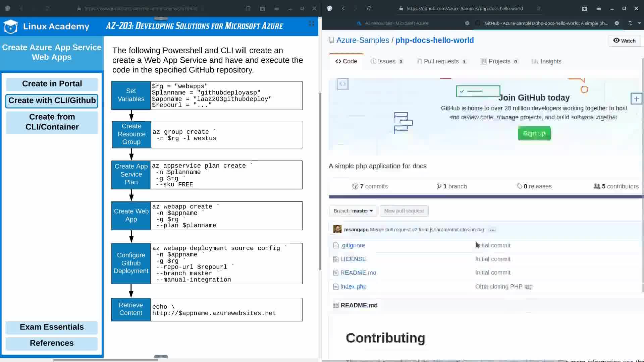Click the plus icon beside the Join GitHub banner

coord(636,99)
